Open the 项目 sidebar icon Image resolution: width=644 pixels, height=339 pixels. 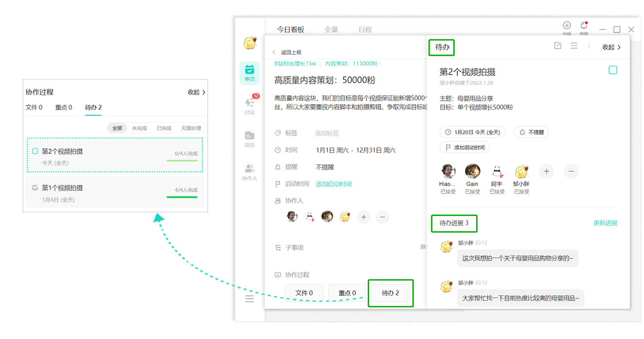pos(250,138)
